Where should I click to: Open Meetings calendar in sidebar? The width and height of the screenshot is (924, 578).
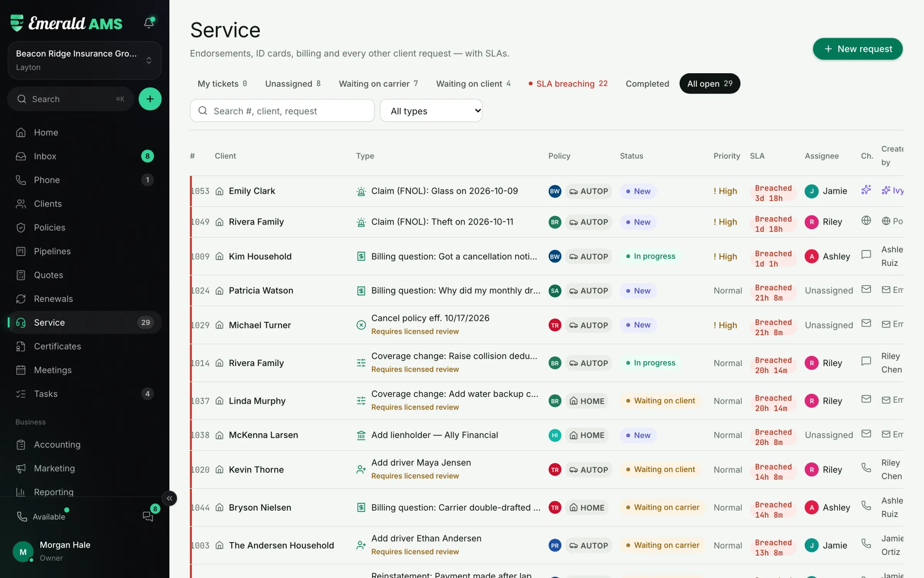point(84,370)
